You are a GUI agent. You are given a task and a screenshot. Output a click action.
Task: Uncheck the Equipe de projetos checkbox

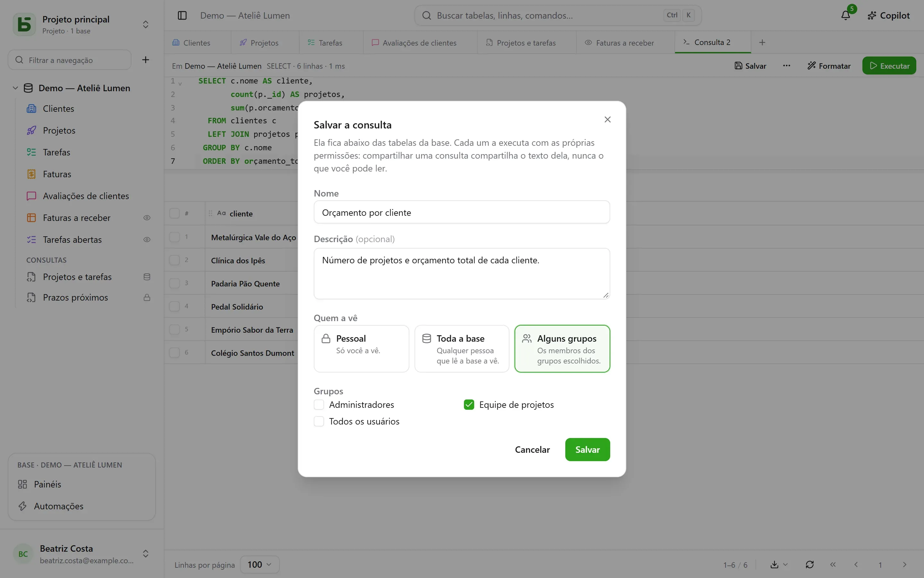[469, 405]
